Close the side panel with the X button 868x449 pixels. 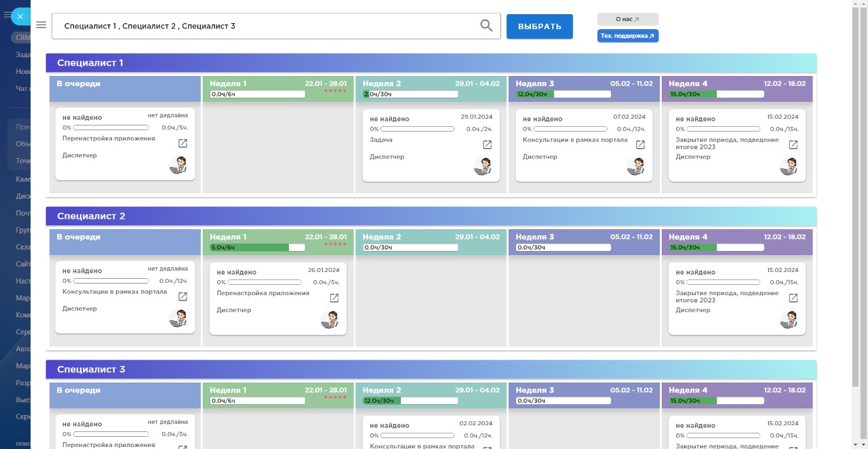pyautogui.click(x=20, y=16)
